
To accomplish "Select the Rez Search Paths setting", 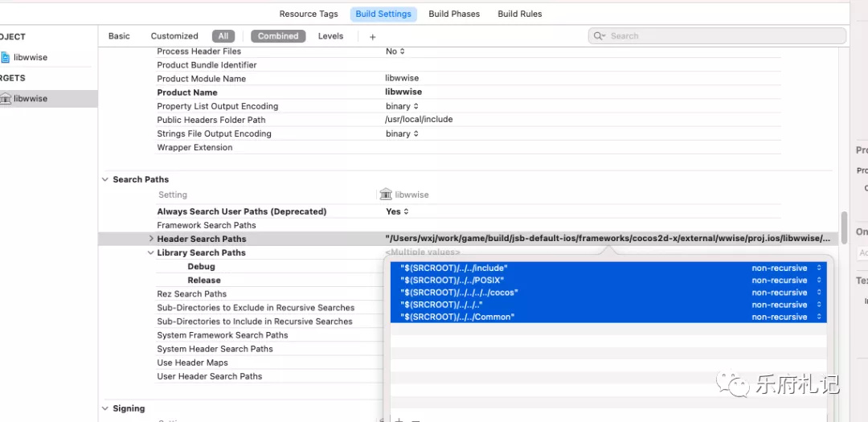I will (x=191, y=293).
